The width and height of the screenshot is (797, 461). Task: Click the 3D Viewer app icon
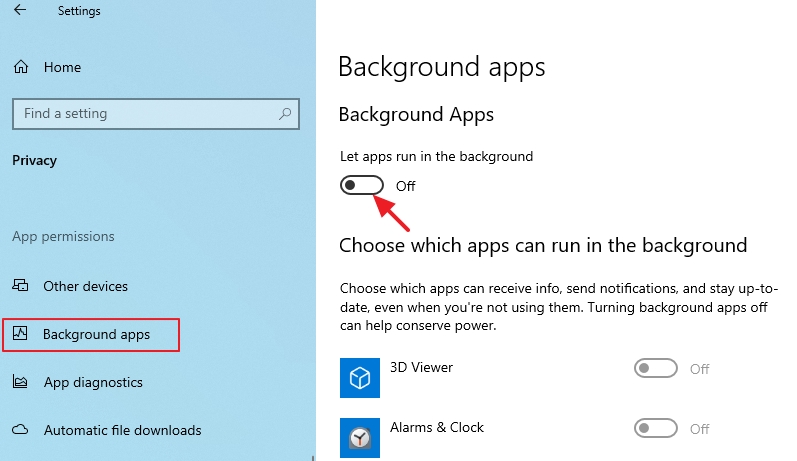tap(359, 378)
